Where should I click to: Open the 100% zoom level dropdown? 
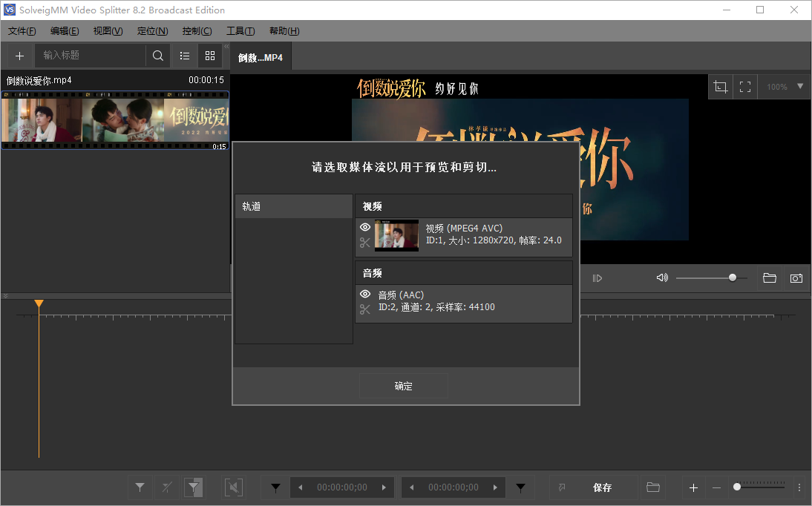coord(783,86)
